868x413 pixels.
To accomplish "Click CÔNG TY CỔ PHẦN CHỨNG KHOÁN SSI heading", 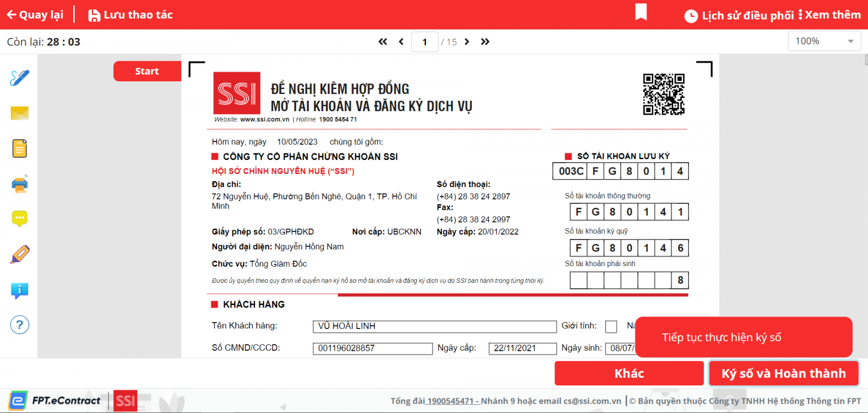I will (310, 157).
